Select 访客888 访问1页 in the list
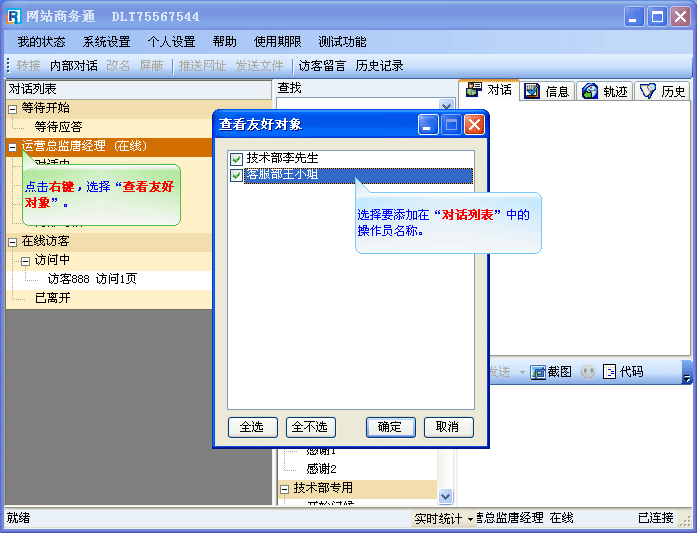Viewport: 697px width, 533px height. (x=92, y=279)
